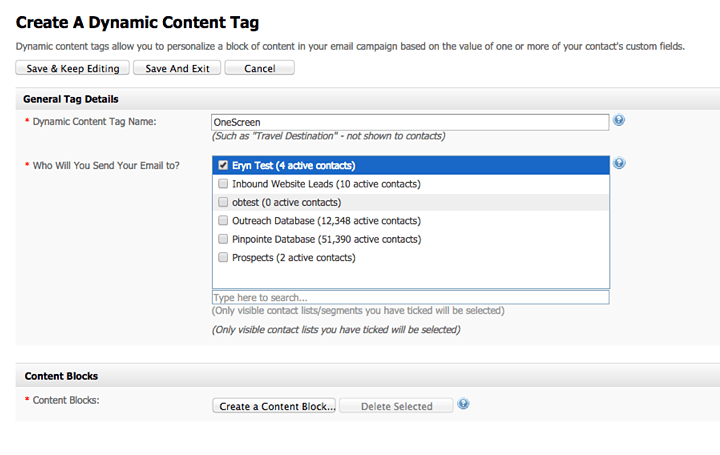Viewport: 720px width, 455px height.
Task: Click Save And Exit button
Action: (x=177, y=68)
